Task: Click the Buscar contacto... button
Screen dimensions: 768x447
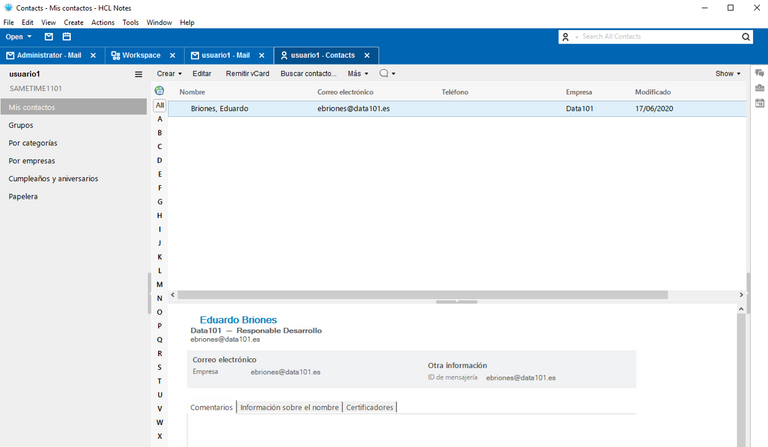Action: click(x=308, y=73)
